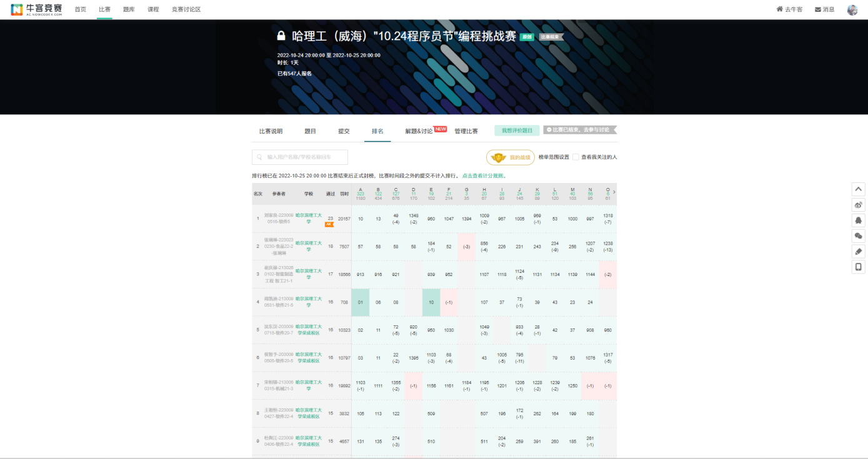Open 题库 in the top navigation
868x459 pixels.
tap(129, 9)
